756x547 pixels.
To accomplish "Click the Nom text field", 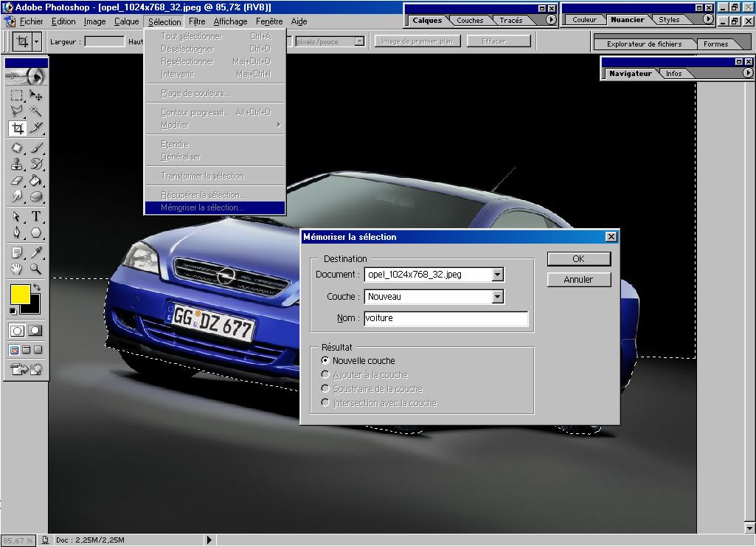I will (x=446, y=318).
